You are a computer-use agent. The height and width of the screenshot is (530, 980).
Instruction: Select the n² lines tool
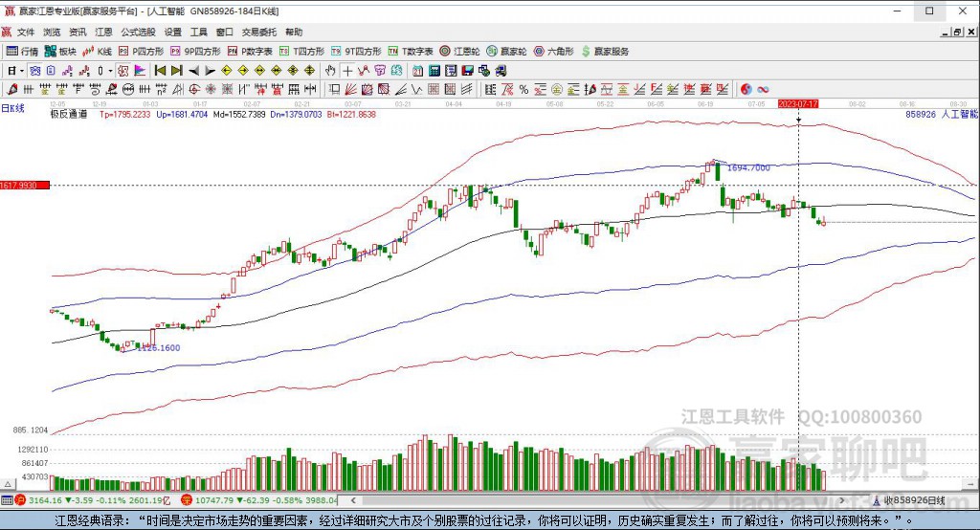(161, 89)
